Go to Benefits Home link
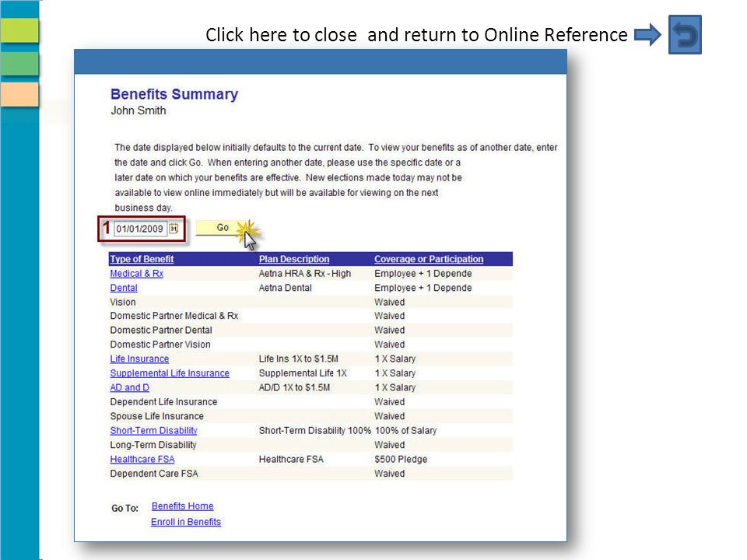 tap(182, 506)
